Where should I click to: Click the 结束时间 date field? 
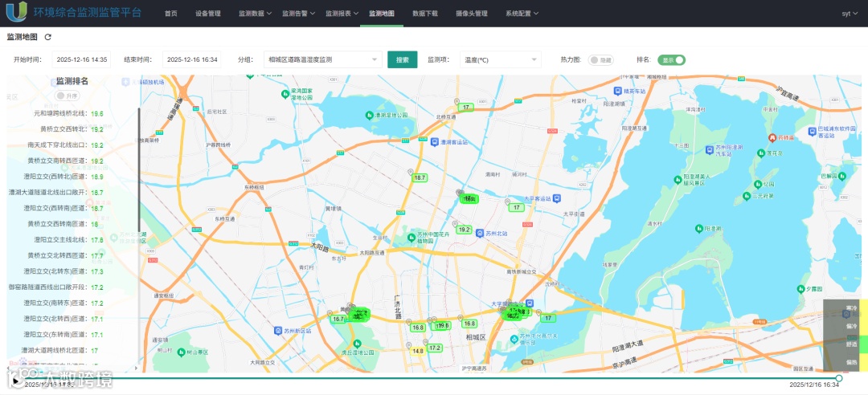[191, 59]
